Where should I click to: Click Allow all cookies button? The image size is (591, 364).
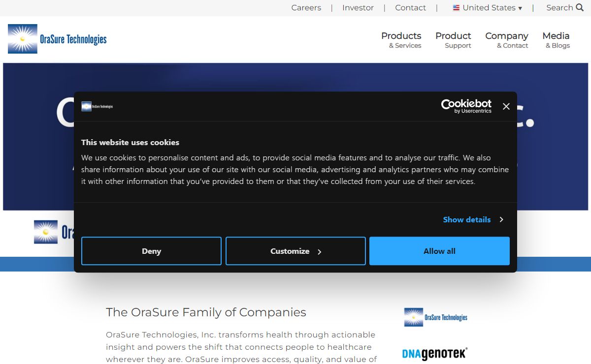439,251
